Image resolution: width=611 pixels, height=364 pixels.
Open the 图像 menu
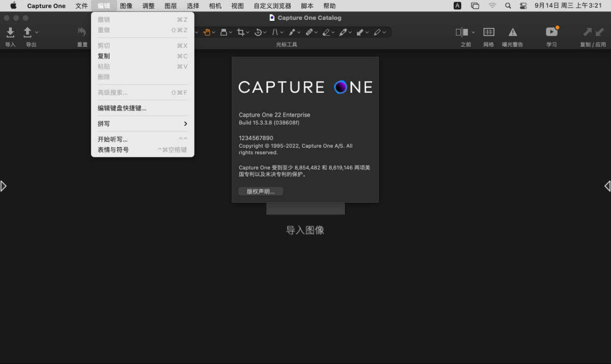point(126,6)
